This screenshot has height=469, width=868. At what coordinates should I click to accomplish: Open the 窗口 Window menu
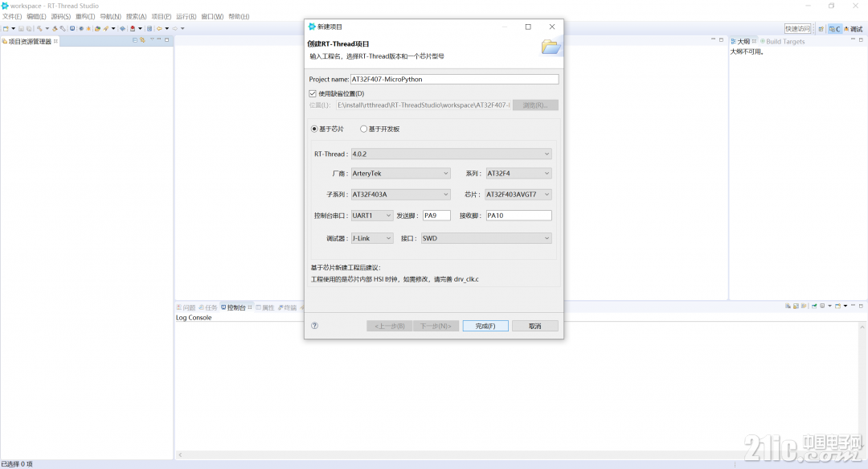pos(212,17)
